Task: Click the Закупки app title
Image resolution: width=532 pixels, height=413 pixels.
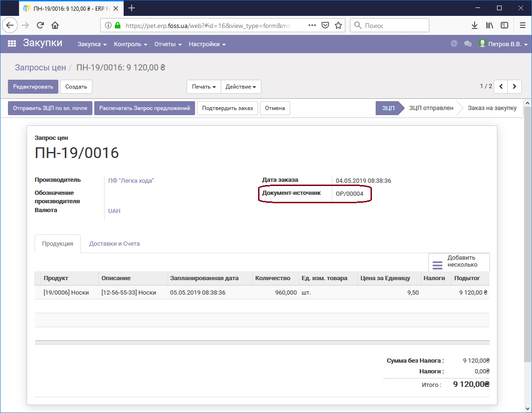Action: point(42,43)
